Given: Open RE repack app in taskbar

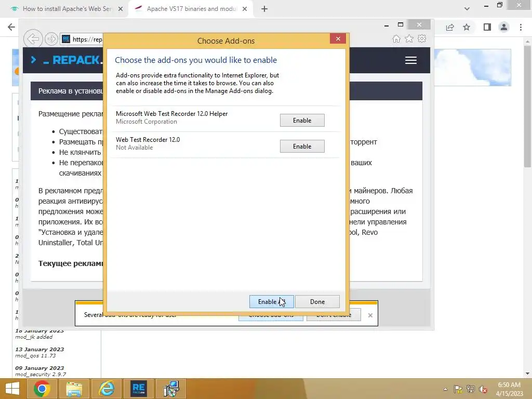Looking at the screenshot, I should (138, 389).
